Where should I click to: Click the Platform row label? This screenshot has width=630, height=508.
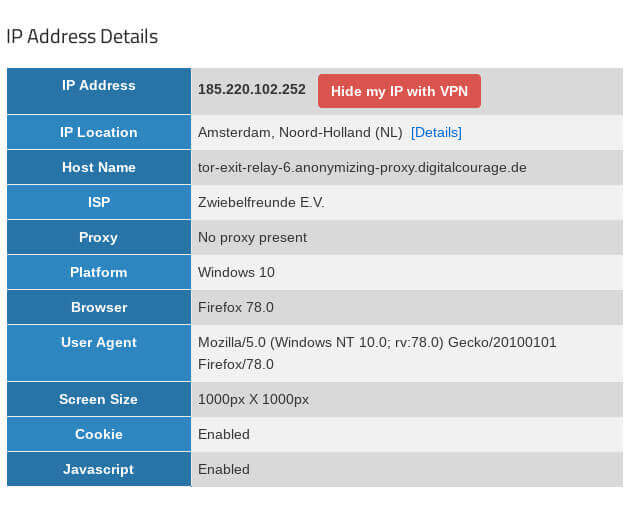99,272
